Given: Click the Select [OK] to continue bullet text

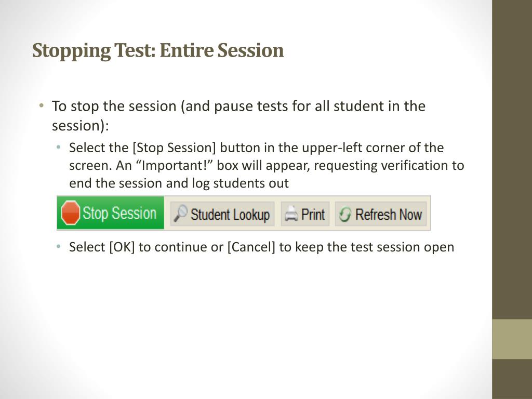Looking at the screenshot, I should (x=261, y=247).
